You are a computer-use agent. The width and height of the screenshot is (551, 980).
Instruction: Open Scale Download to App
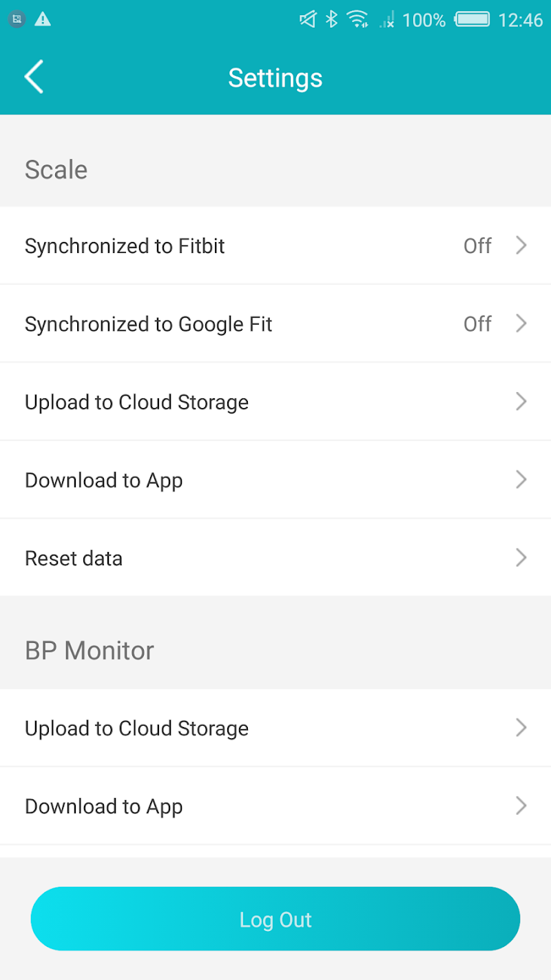coord(104,480)
